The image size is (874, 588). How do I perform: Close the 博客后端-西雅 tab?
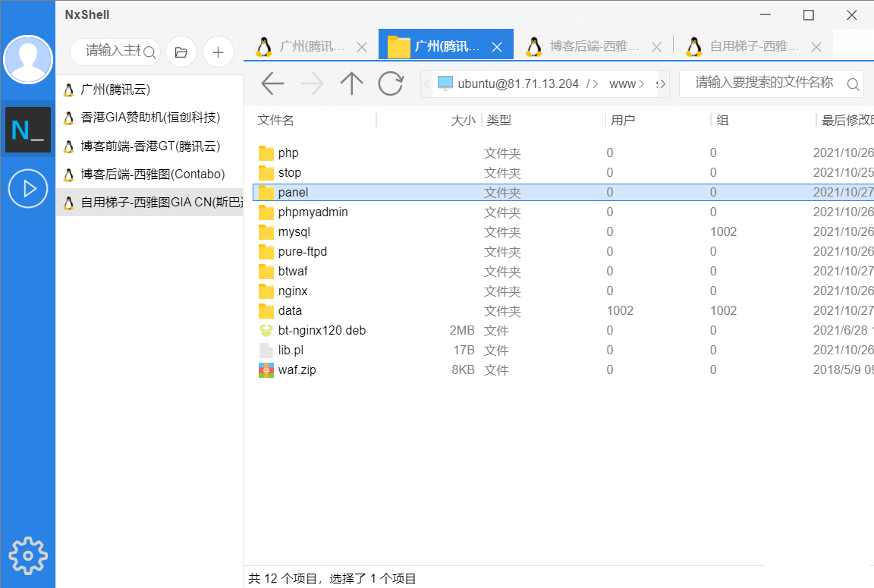pos(656,47)
